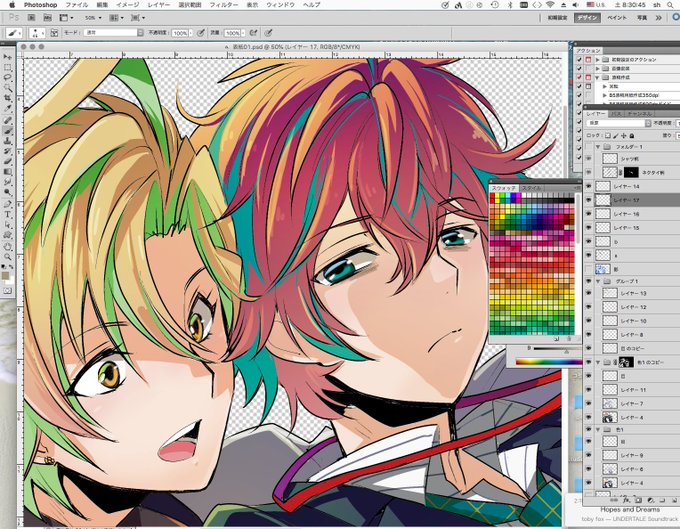
Task: Hide layer レイヤー 15
Action: pyautogui.click(x=588, y=228)
